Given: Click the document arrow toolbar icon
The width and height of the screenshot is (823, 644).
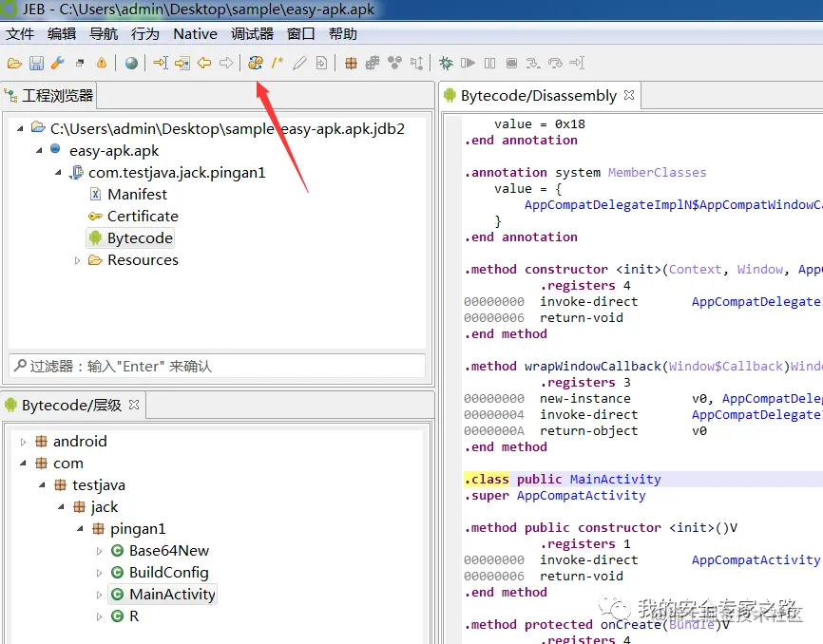Looking at the screenshot, I should [321, 64].
